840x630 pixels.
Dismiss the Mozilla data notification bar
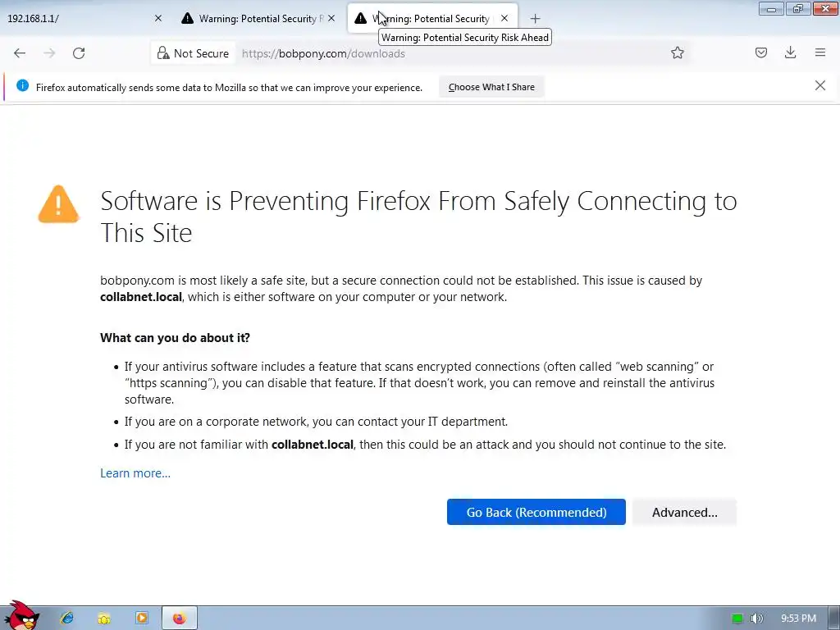(x=819, y=85)
